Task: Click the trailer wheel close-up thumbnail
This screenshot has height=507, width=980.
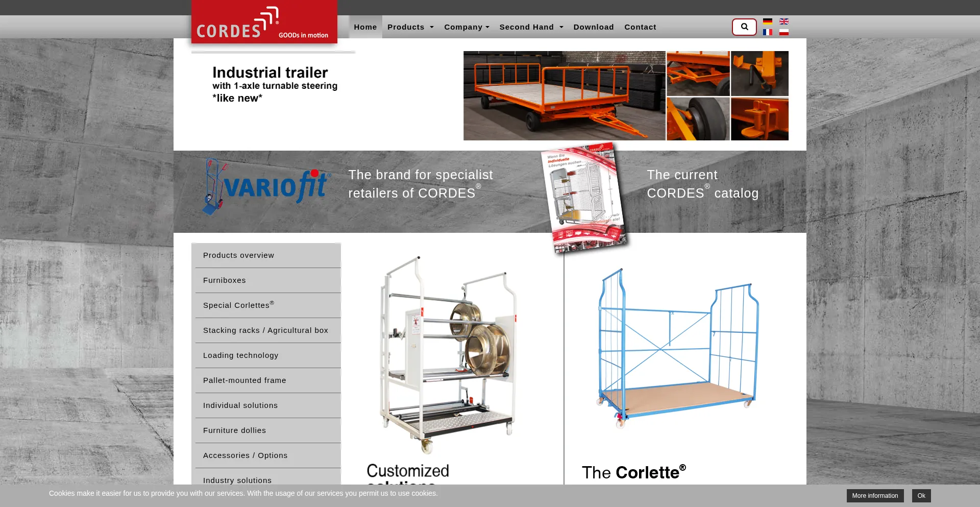Action: click(x=698, y=119)
